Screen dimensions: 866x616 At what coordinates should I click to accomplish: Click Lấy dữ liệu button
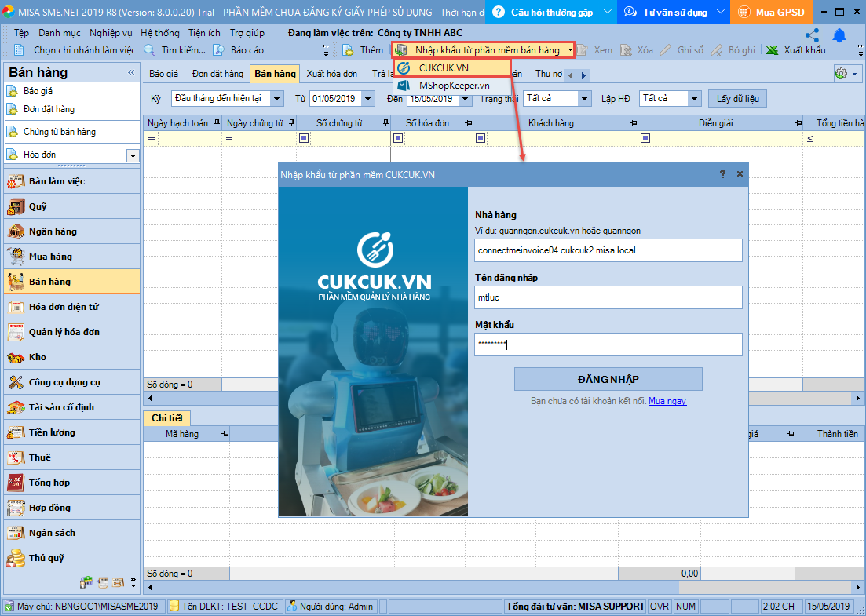click(x=737, y=99)
